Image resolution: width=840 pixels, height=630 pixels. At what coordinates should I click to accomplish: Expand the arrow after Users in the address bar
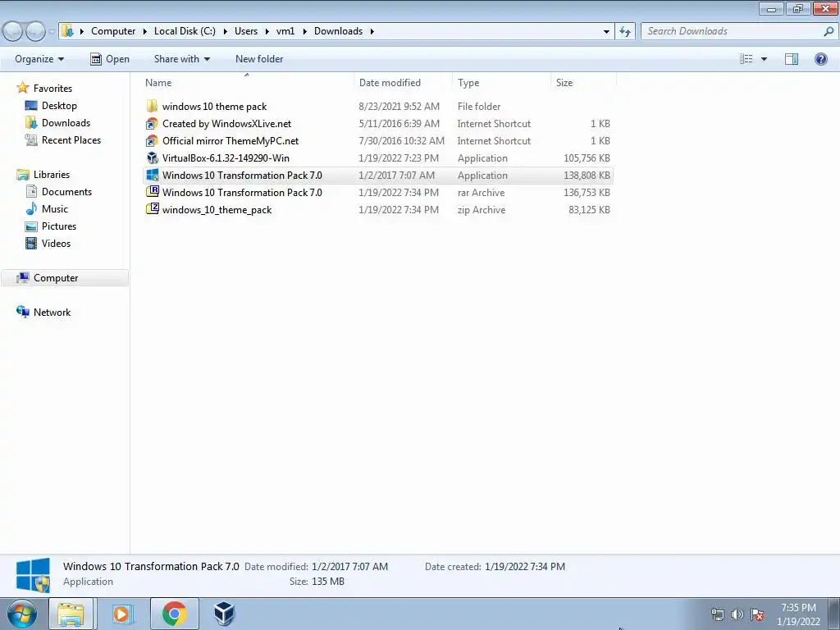click(x=267, y=32)
